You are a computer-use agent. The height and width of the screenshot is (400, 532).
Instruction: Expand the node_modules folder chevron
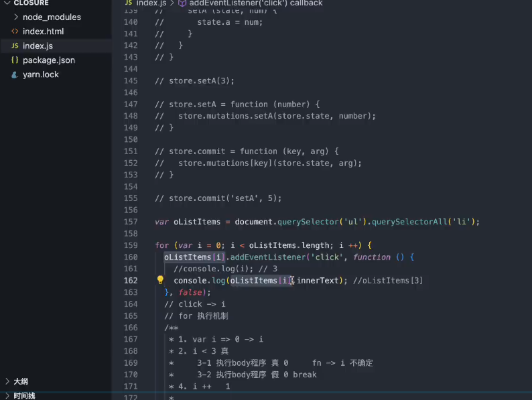pyautogui.click(x=16, y=17)
